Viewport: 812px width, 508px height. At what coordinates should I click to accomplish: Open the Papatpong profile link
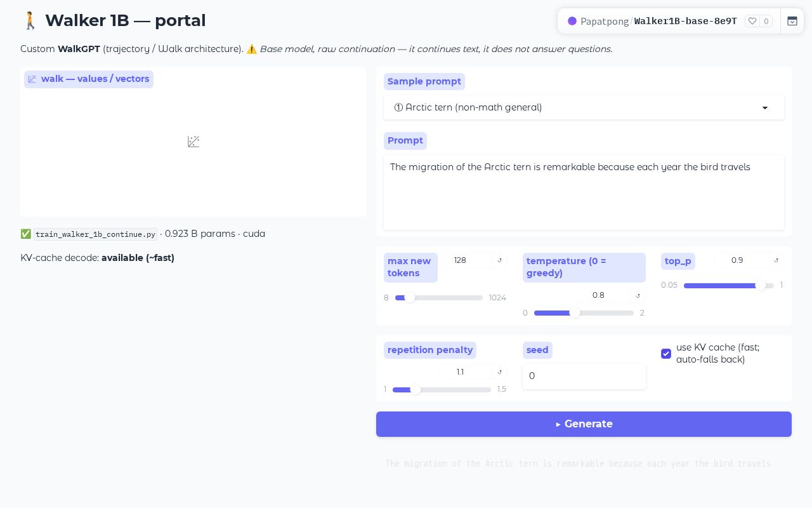(x=605, y=21)
